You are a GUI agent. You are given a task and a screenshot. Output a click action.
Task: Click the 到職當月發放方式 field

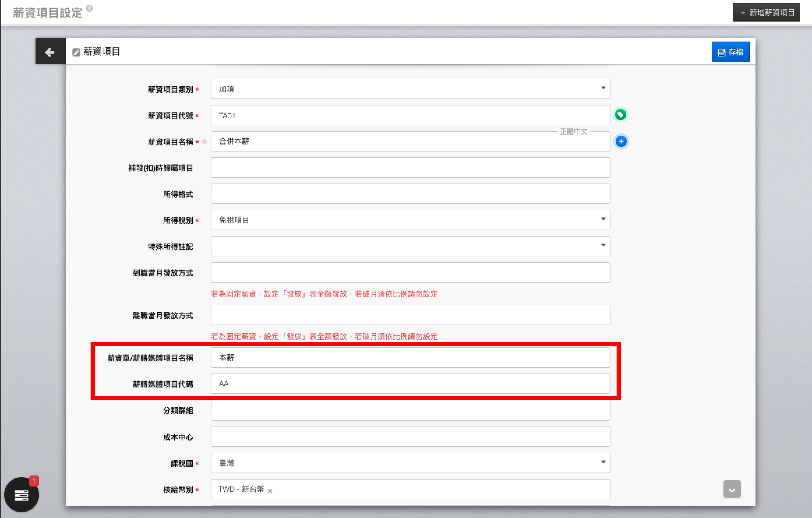pyautogui.click(x=410, y=272)
